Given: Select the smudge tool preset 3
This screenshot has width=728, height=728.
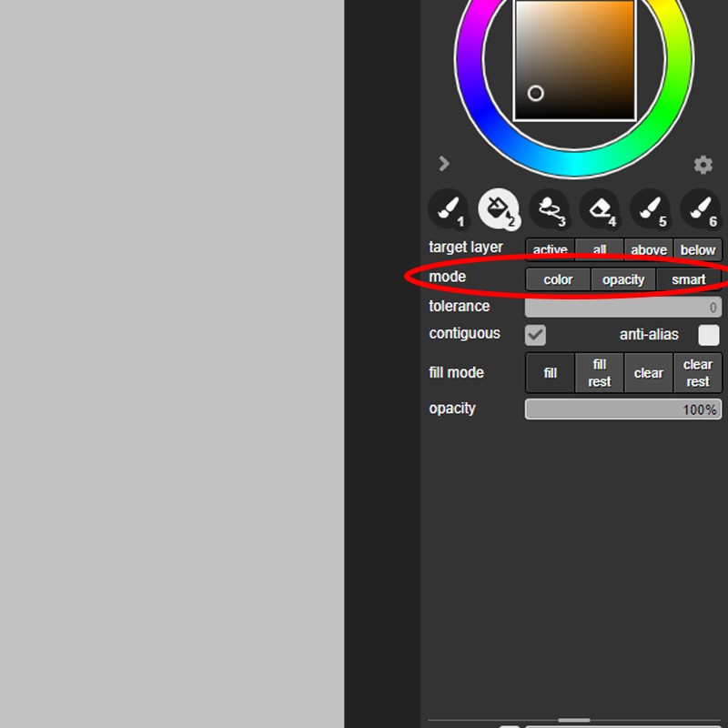Looking at the screenshot, I should [x=549, y=209].
